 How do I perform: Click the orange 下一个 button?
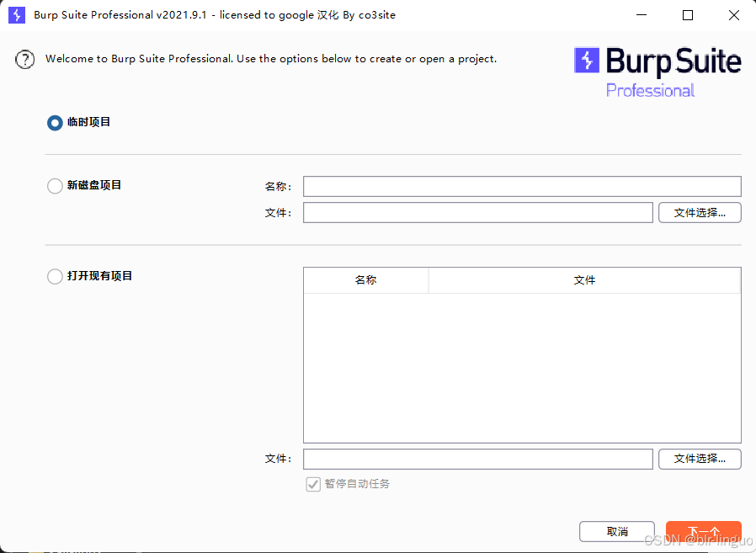[704, 531]
